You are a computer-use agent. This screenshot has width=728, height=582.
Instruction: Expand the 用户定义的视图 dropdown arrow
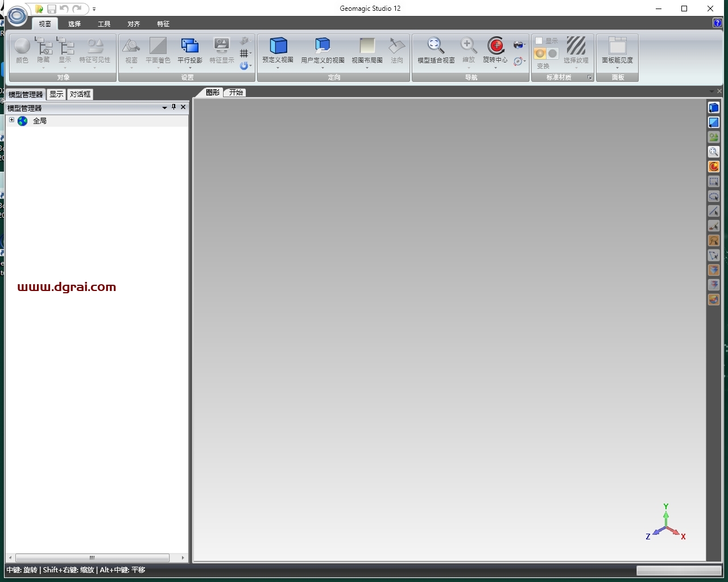pyautogui.click(x=322, y=68)
